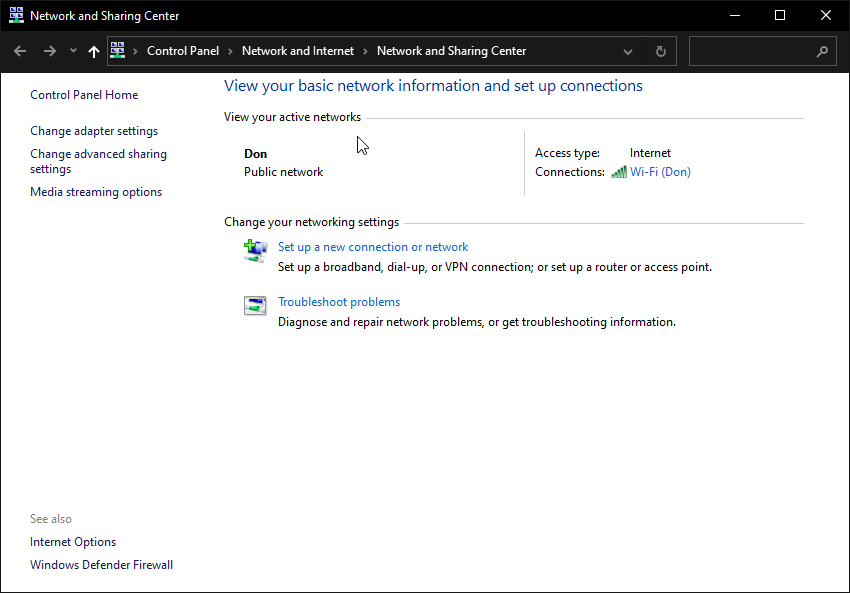Open Wi-Fi (Don) connection status
Screen dimensions: 850x593
point(660,172)
